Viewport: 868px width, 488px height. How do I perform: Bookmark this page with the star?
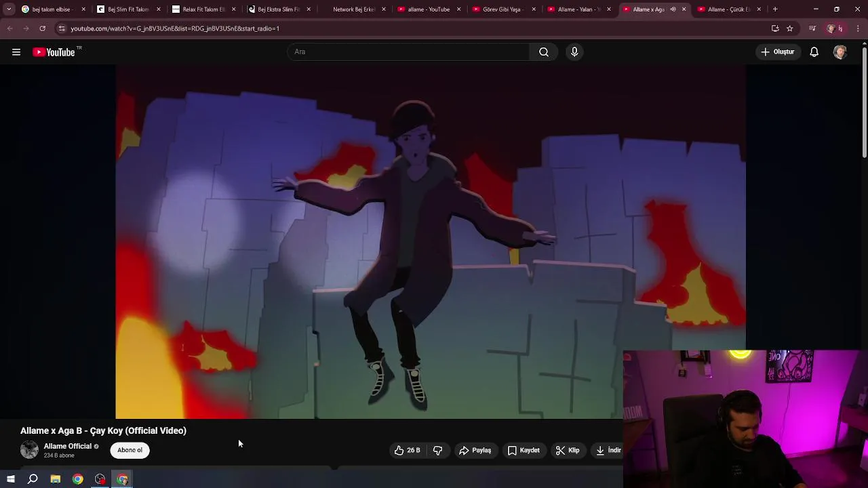[x=790, y=28]
